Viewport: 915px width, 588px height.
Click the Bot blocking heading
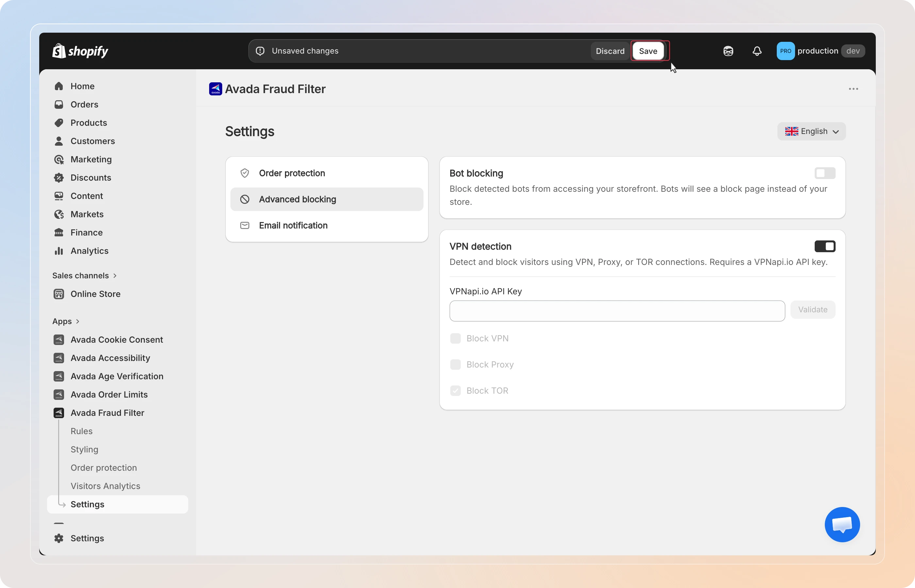[x=476, y=173]
